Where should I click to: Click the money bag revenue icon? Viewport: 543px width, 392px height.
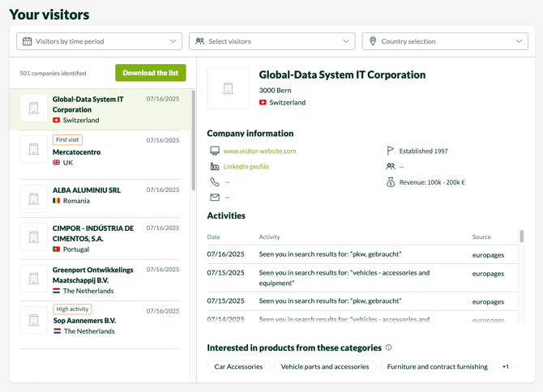391,182
